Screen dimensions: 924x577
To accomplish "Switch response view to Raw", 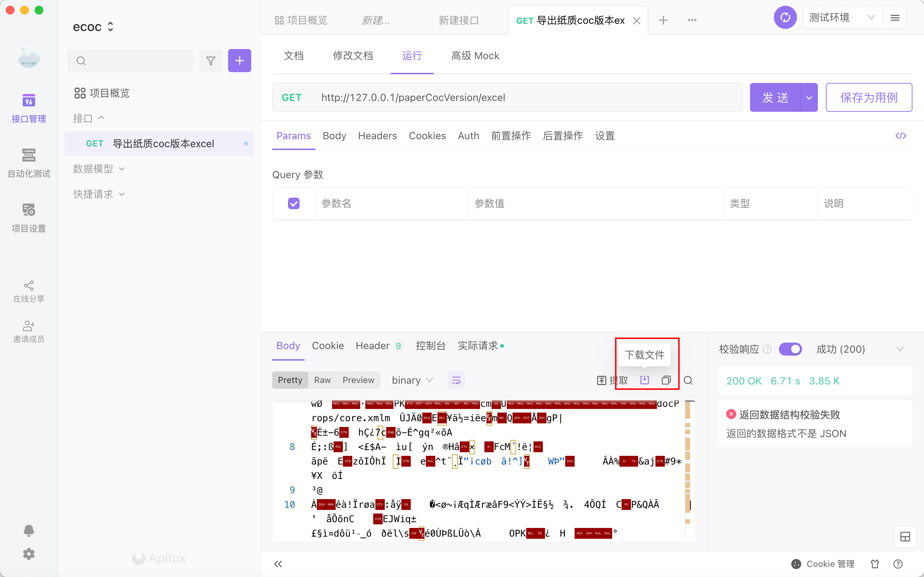I will click(322, 380).
